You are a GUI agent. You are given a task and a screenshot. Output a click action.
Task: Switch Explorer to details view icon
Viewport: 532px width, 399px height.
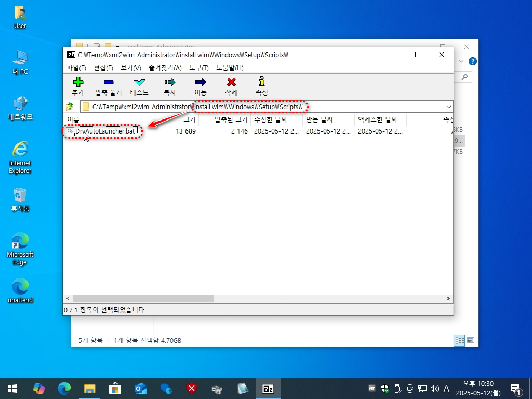coord(459,340)
